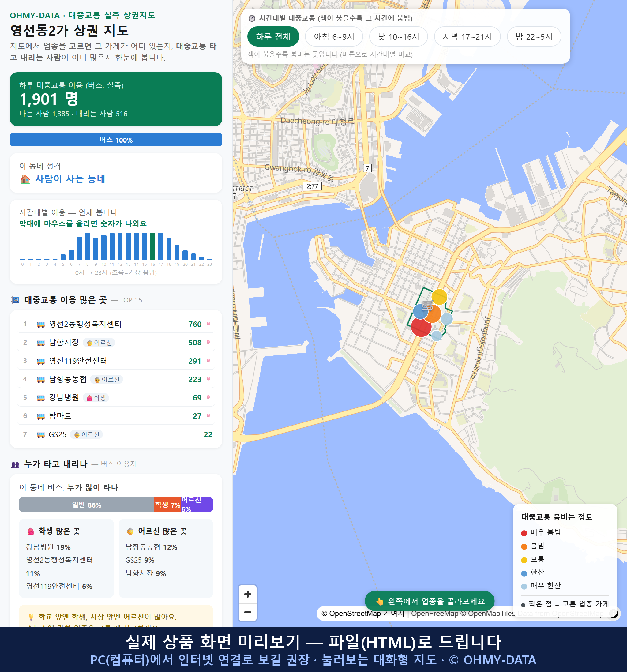Viewport: 627px width, 672px height.
Task: Click the 어르신 tag on 남항동농협 row
Action: [107, 380]
